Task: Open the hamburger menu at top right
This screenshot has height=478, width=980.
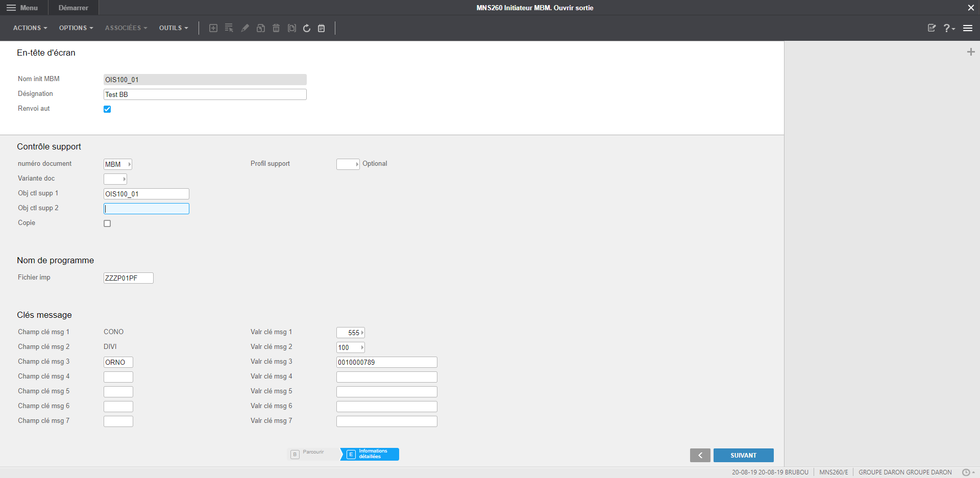Action: coord(968,28)
